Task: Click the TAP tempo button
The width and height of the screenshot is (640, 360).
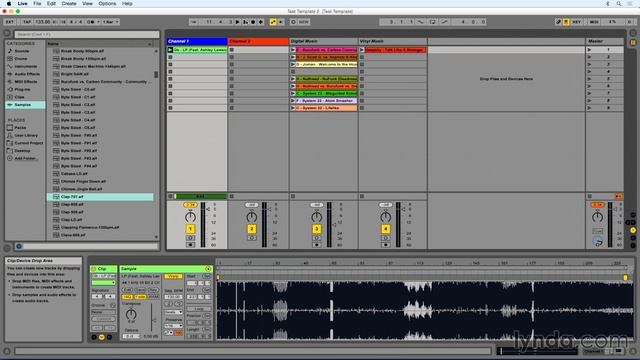Action: [x=27, y=22]
